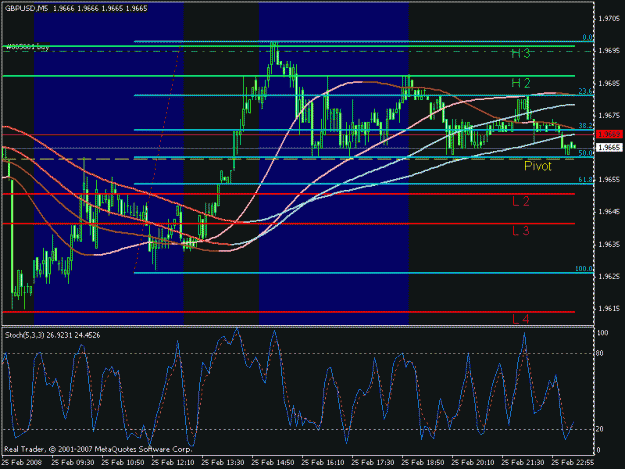Viewport: 625px width, 469px height.
Task: Click the 23.6 Fibonacci level label
Action: pyautogui.click(x=586, y=91)
